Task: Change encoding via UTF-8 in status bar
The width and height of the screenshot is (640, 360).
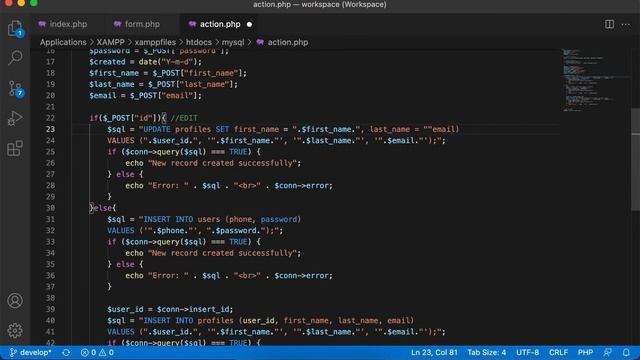Action: click(x=527, y=352)
